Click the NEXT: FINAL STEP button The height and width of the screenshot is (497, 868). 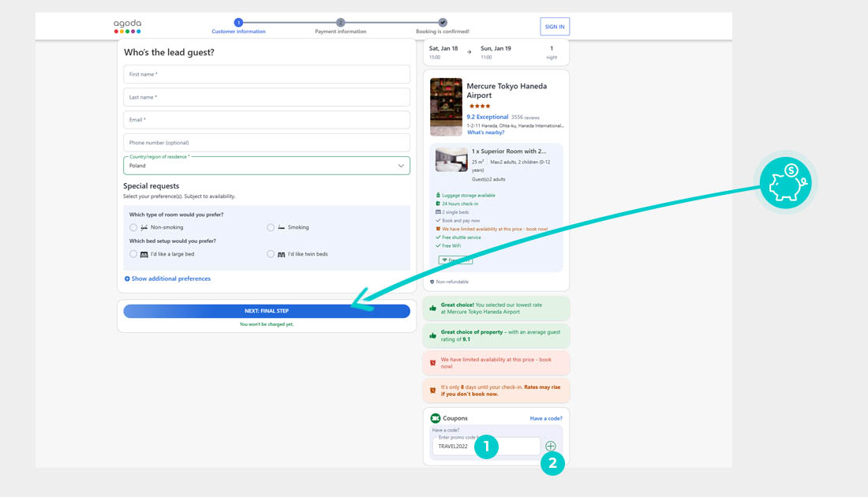click(x=267, y=311)
